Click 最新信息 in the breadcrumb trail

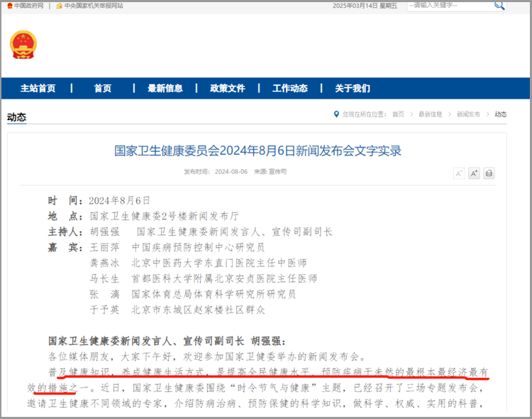[430, 114]
